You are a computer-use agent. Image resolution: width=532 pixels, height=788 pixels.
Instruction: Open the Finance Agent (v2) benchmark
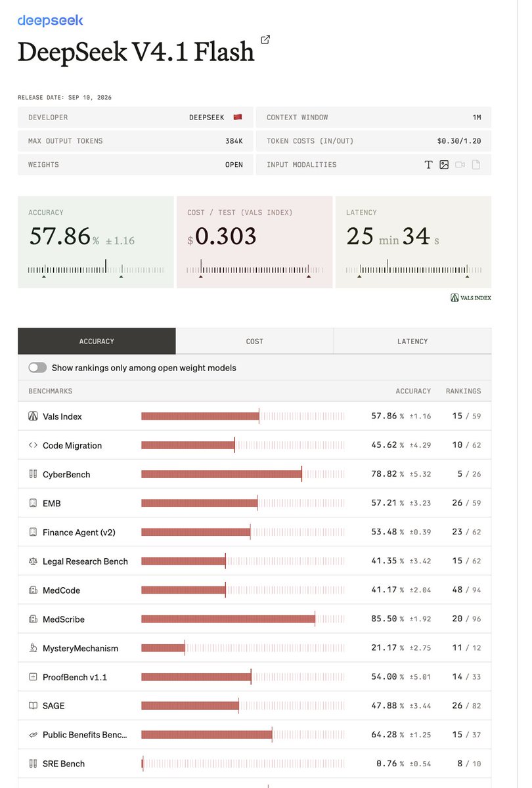[79, 532]
